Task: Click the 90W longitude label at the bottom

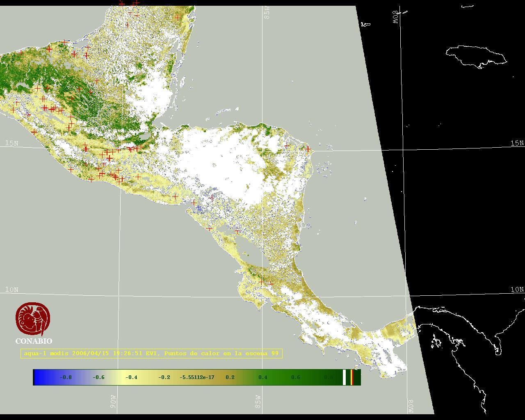Action: click(113, 402)
